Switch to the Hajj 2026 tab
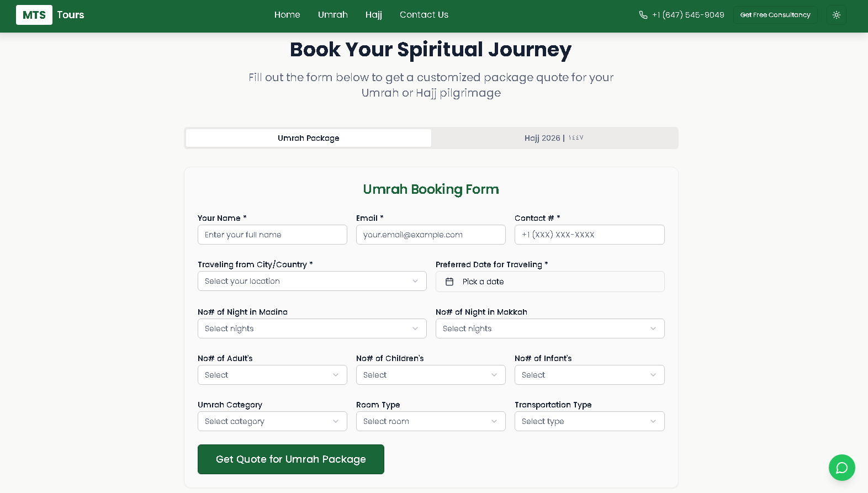This screenshot has width=868, height=493. (554, 138)
